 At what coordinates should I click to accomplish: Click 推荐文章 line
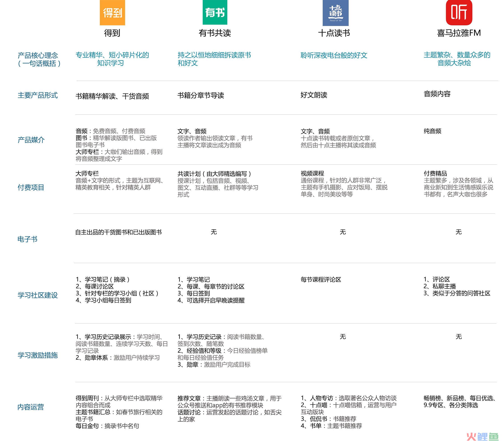[229, 398]
